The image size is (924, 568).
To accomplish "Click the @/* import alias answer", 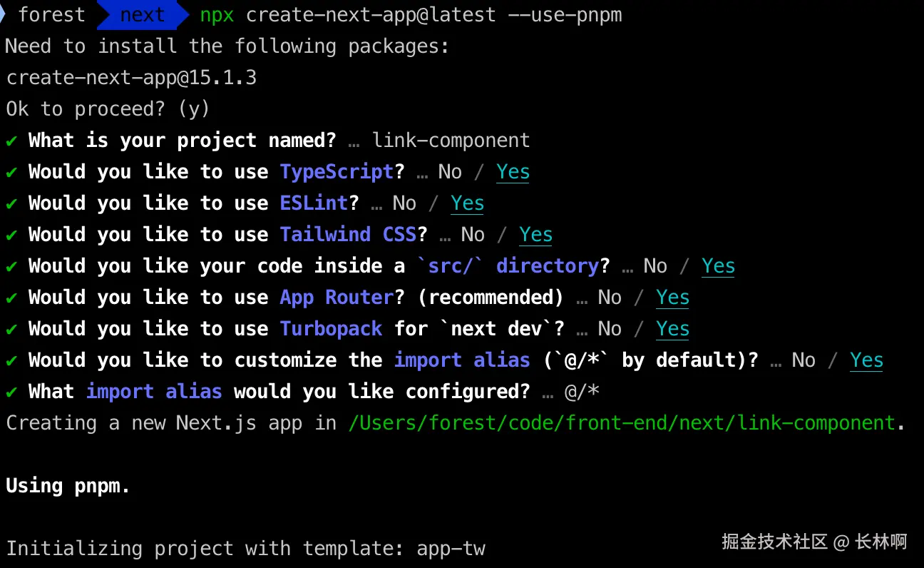I will pyautogui.click(x=581, y=392).
